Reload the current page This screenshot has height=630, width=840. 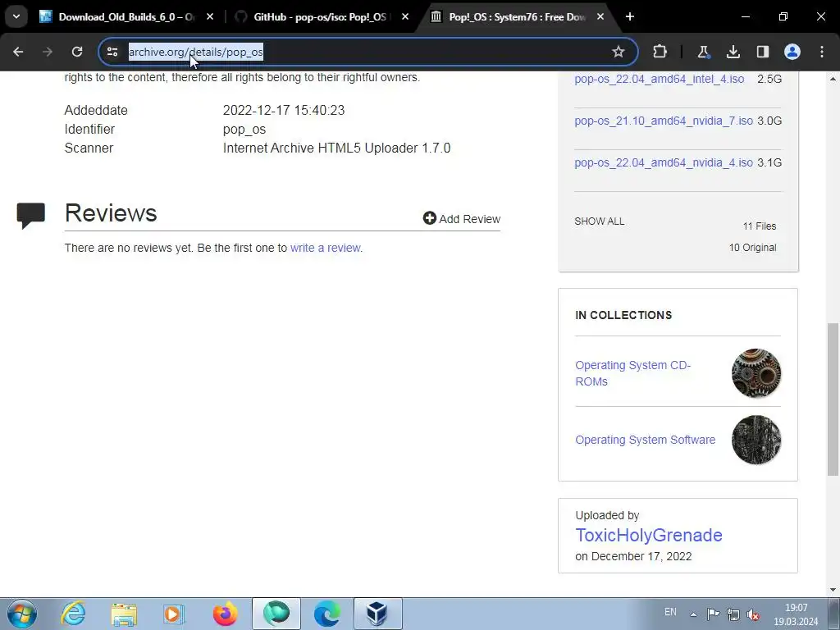point(77,52)
